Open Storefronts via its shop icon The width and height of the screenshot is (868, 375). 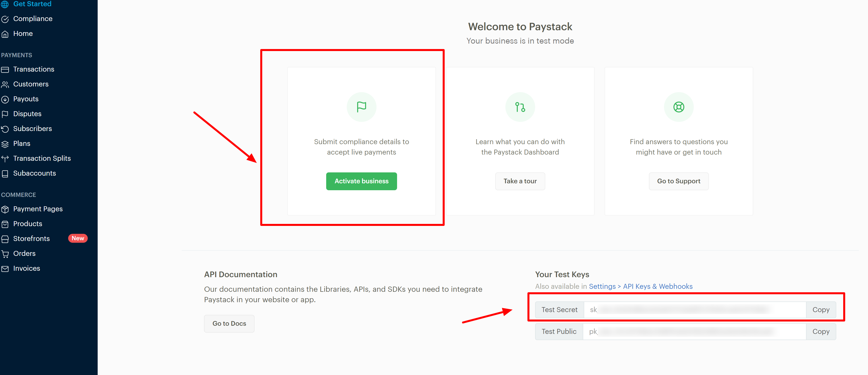[x=5, y=239]
